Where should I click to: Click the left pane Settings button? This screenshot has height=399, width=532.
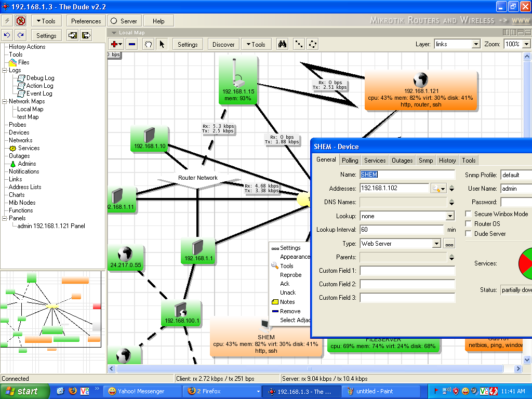point(46,35)
